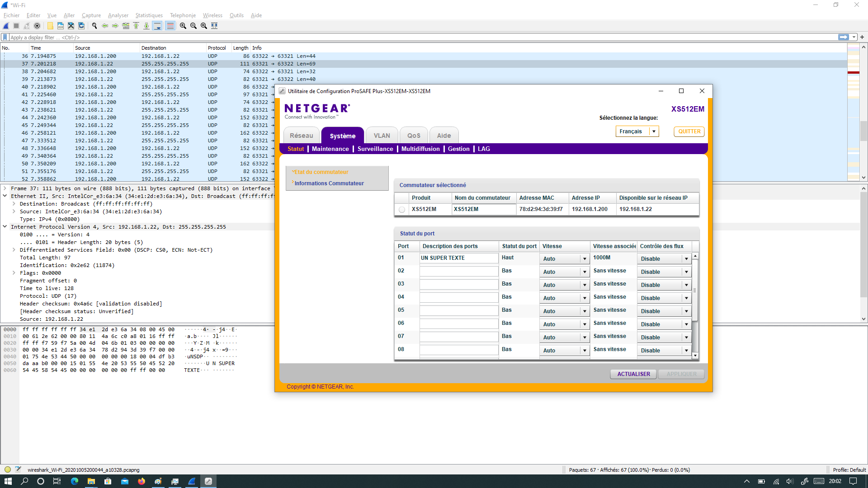Open the Statistiques menu
868x488 pixels.
(x=149, y=15)
